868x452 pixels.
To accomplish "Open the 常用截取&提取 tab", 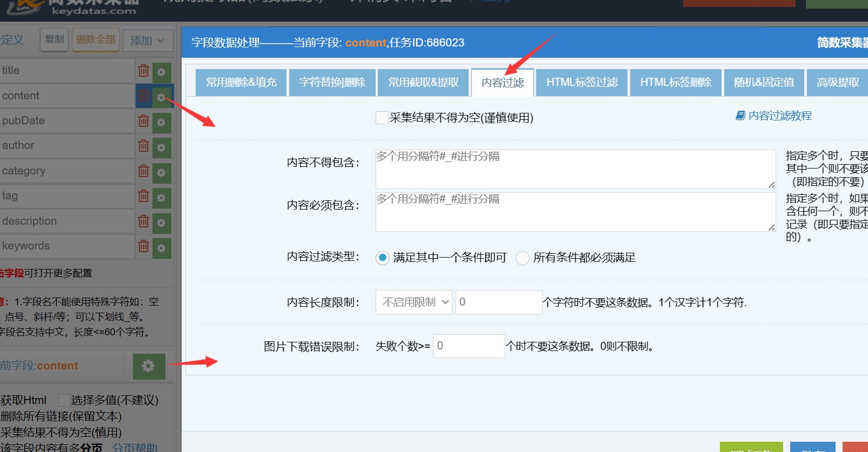I will [424, 82].
